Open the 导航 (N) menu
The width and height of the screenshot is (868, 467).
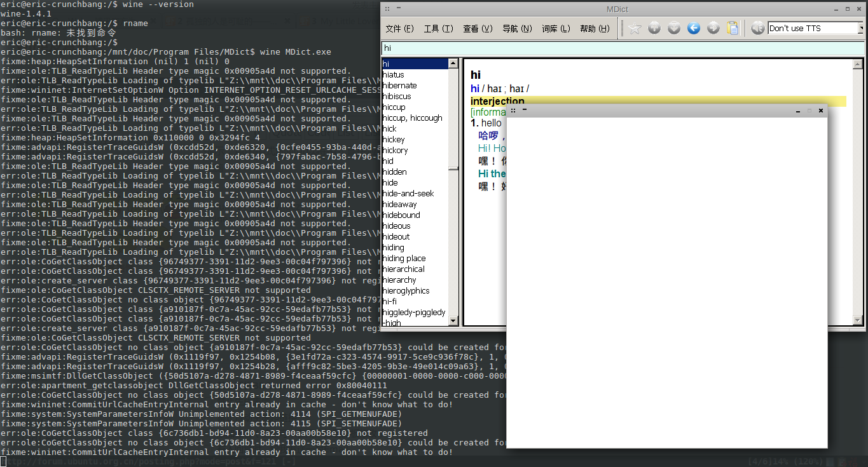(x=517, y=29)
